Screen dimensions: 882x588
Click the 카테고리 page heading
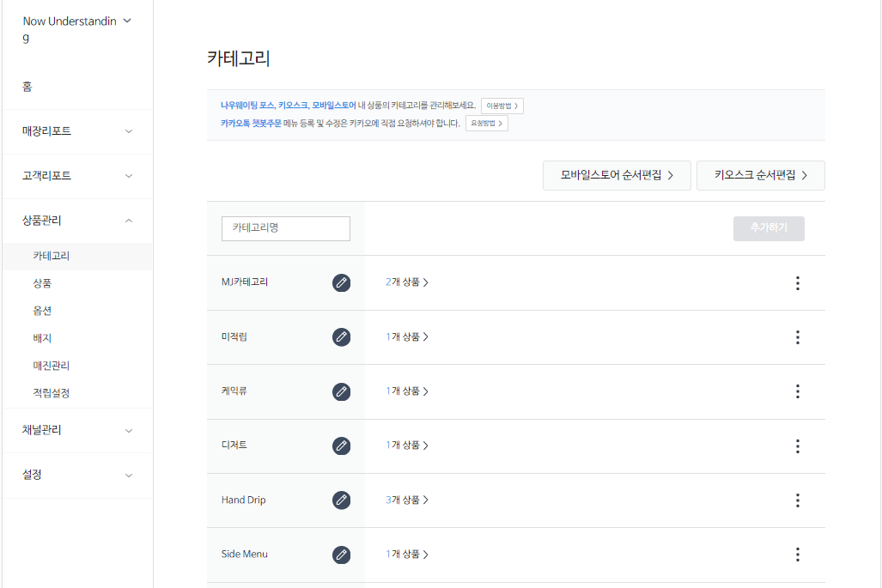tap(239, 58)
